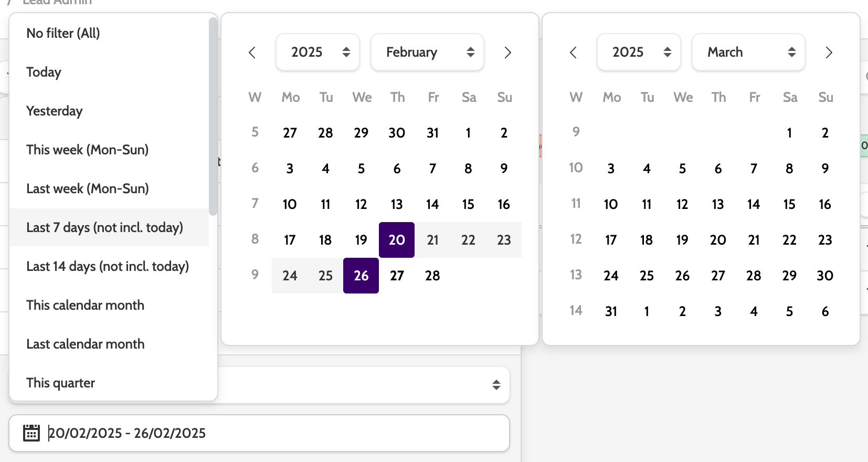Click next month arrow on March calendar
The image size is (868, 462).
[x=829, y=52]
